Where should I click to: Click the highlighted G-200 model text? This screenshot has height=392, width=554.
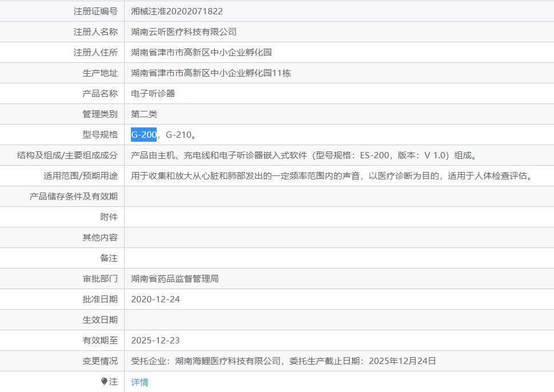click(x=144, y=134)
